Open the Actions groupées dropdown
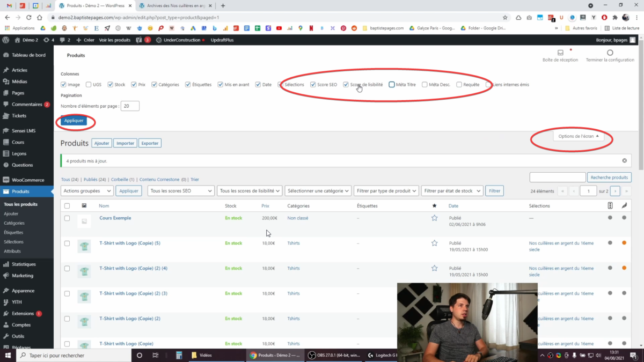The width and height of the screenshot is (644, 362). point(87,191)
